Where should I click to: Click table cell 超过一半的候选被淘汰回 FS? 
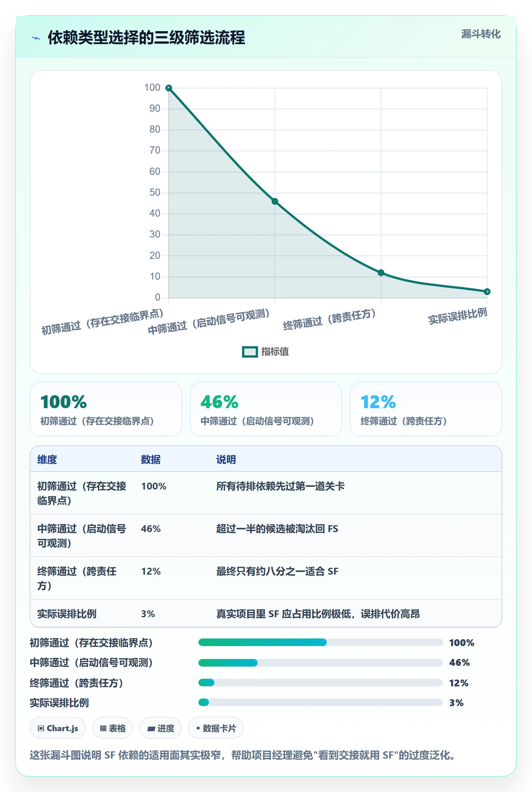click(277, 529)
